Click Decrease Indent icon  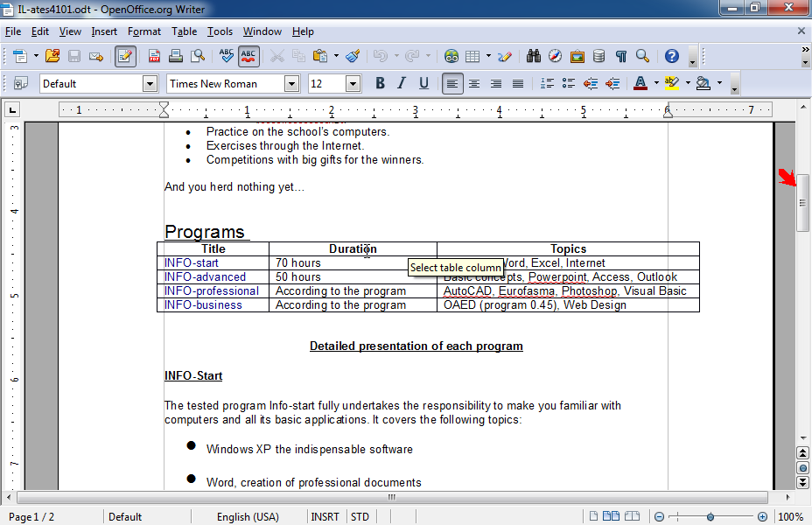pyautogui.click(x=591, y=83)
